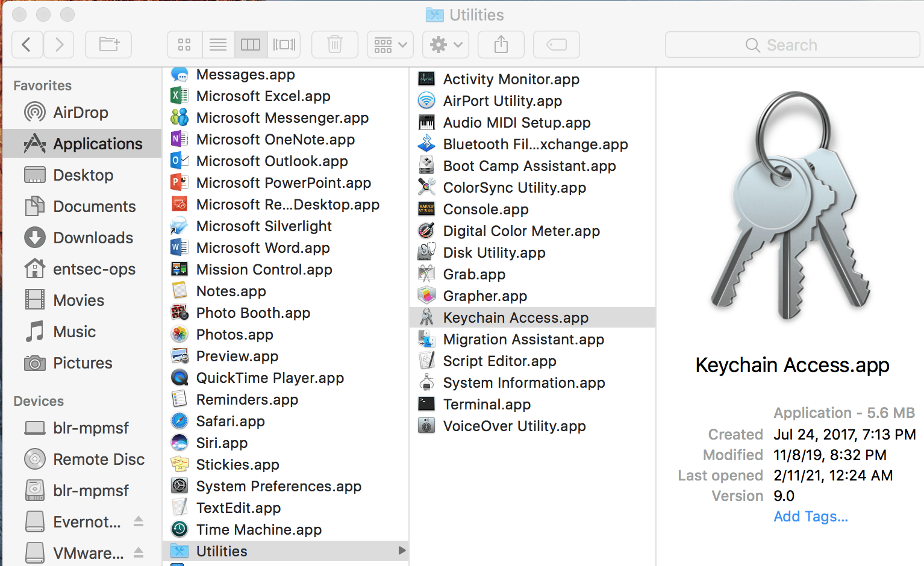
Task: Select Applications in the sidebar
Action: click(x=81, y=144)
